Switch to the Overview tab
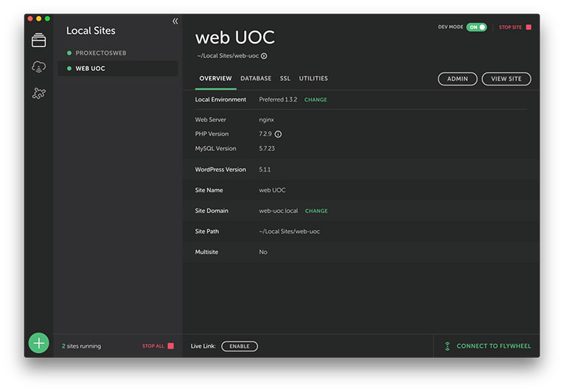 pos(215,78)
